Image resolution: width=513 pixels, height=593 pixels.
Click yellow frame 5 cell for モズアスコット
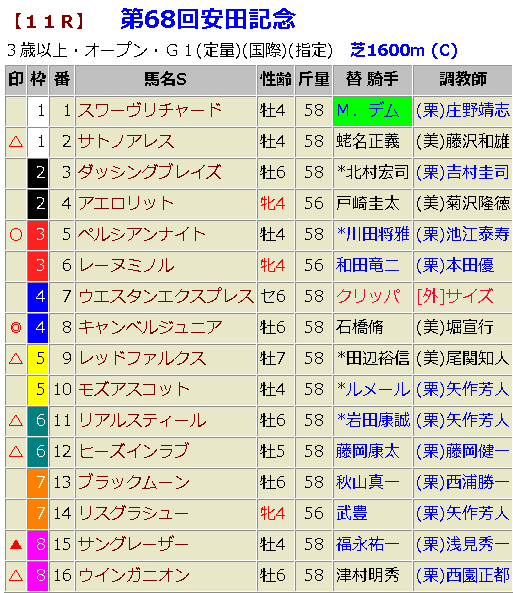[x=38, y=390]
